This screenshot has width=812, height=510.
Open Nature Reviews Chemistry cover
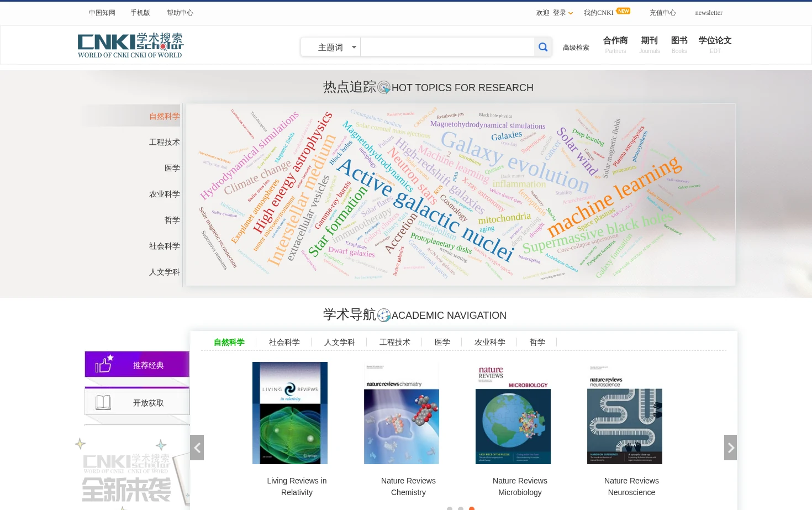coord(402,413)
